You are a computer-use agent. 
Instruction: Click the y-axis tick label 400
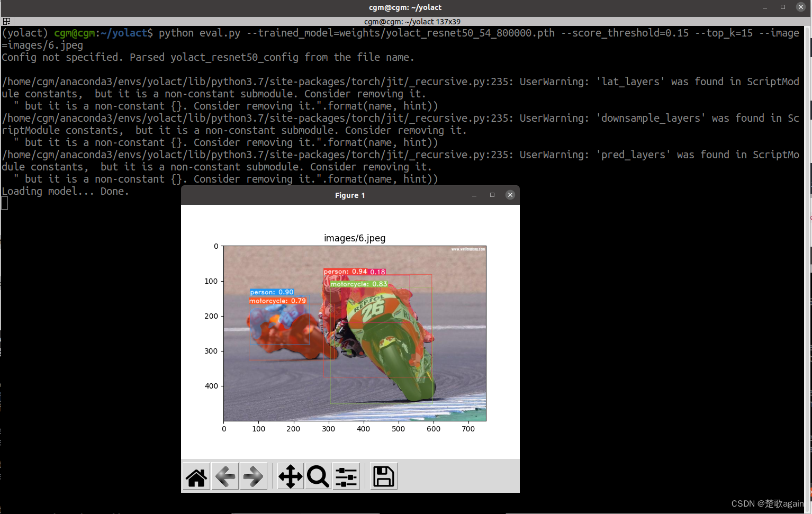point(211,386)
